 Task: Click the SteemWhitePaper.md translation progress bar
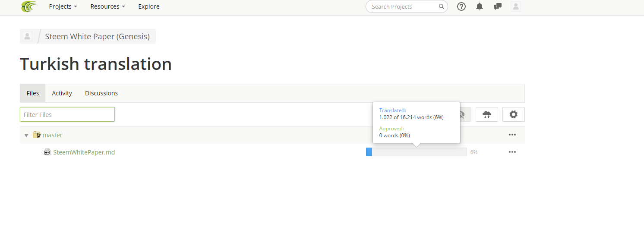pos(417,152)
